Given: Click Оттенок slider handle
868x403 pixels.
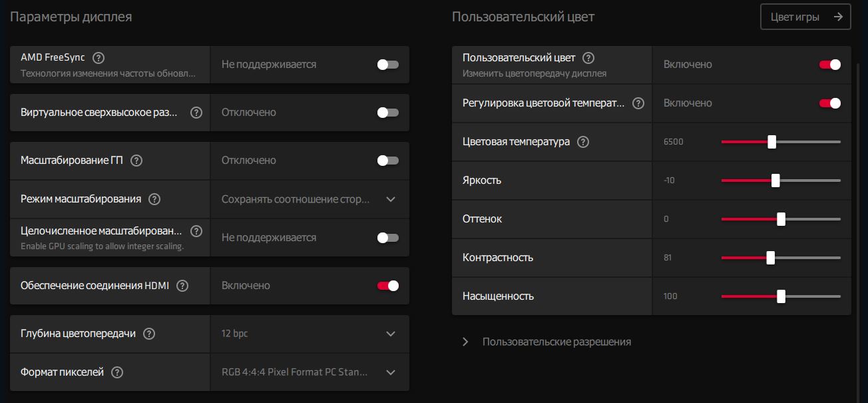Looking at the screenshot, I should point(781,219).
